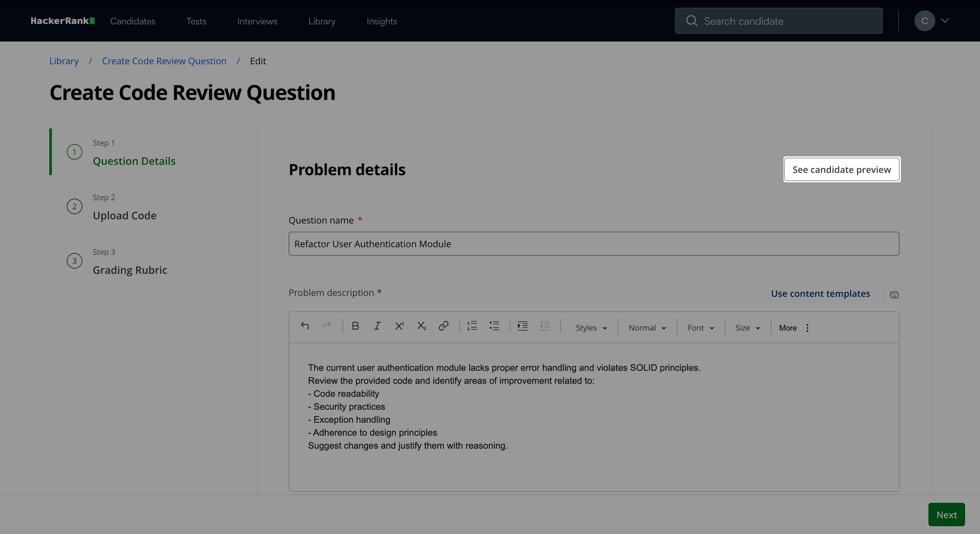Screen dimensions: 980x534
Task: Expand the Normal paragraph format dropdown
Action: (647, 328)
